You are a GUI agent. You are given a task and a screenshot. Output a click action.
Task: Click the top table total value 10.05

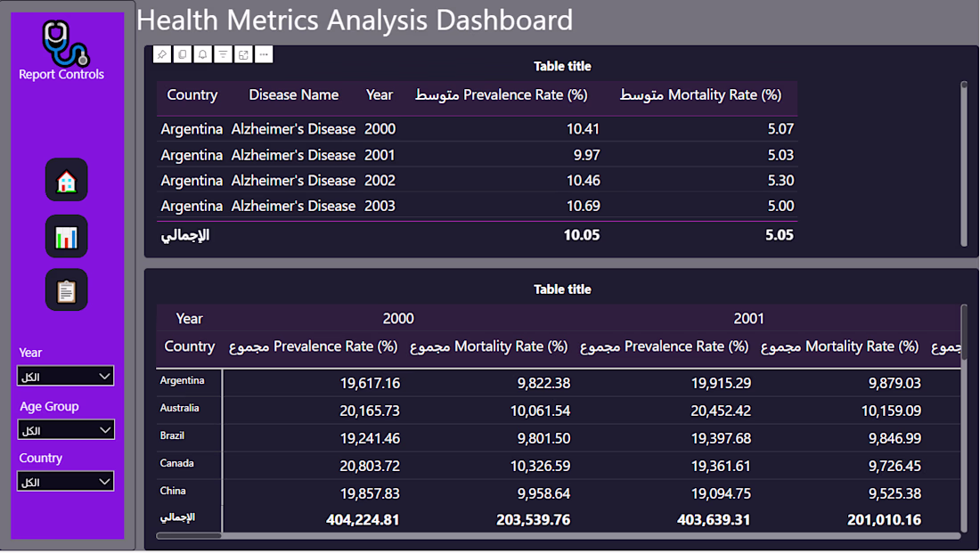pos(581,235)
